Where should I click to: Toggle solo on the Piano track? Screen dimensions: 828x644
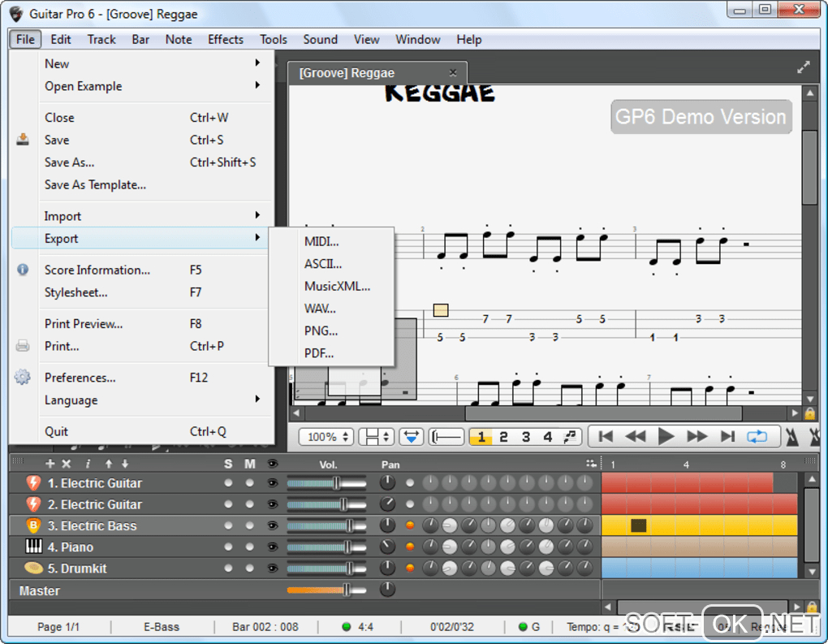(228, 547)
